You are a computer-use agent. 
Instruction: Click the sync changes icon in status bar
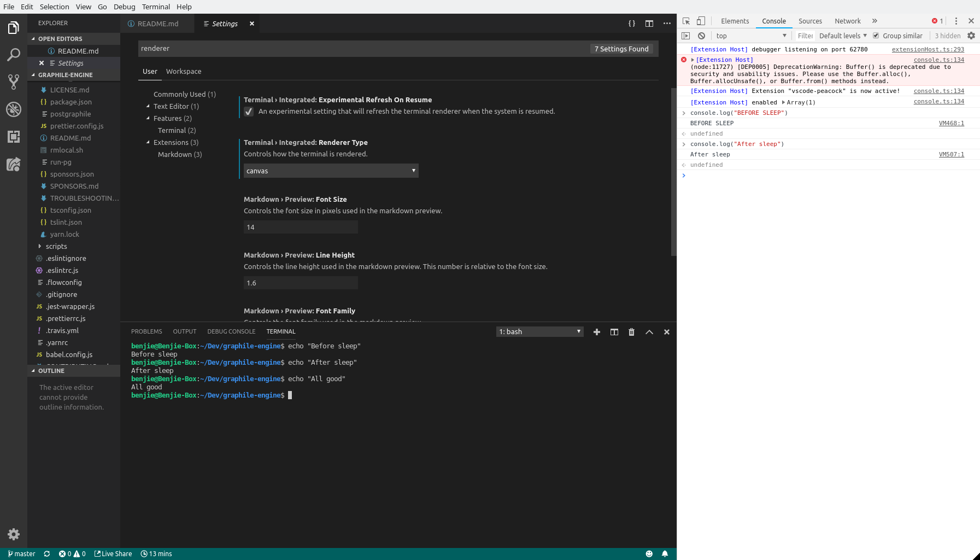pos(47,554)
